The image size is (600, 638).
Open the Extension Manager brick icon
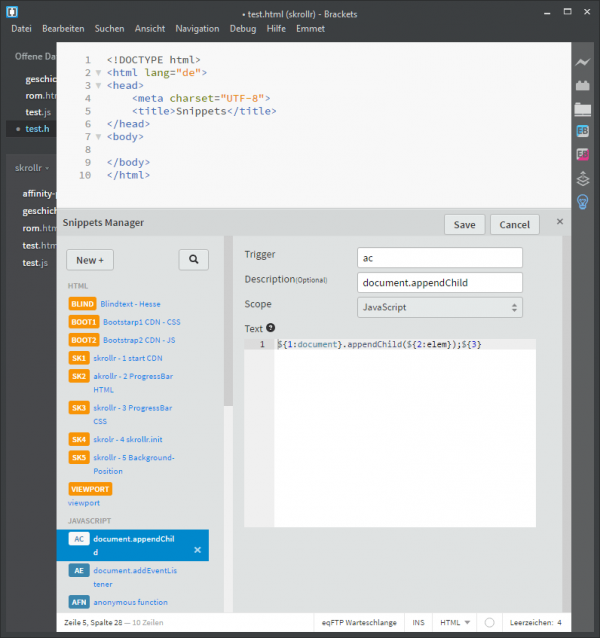583,85
